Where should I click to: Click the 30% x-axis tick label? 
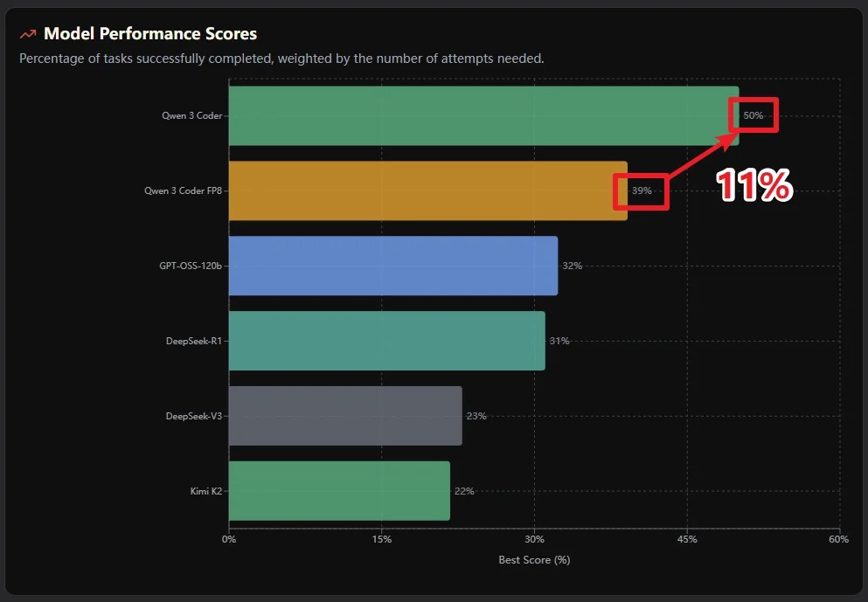click(534, 539)
